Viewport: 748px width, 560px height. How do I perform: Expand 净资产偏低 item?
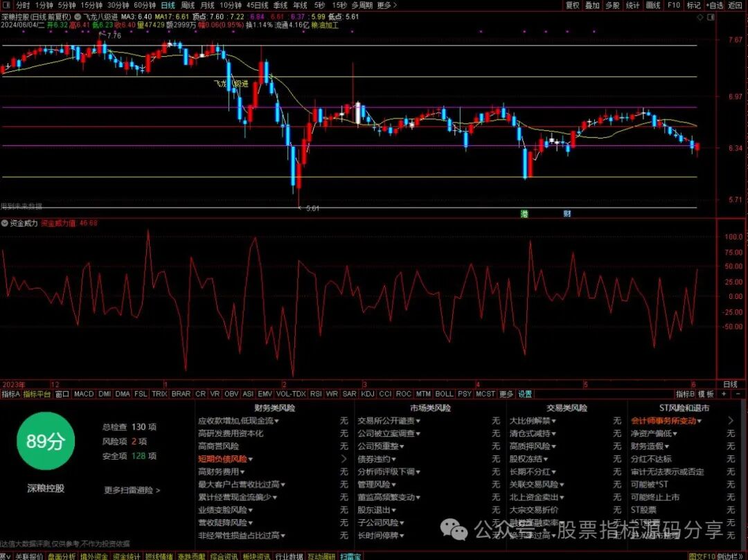(654, 434)
